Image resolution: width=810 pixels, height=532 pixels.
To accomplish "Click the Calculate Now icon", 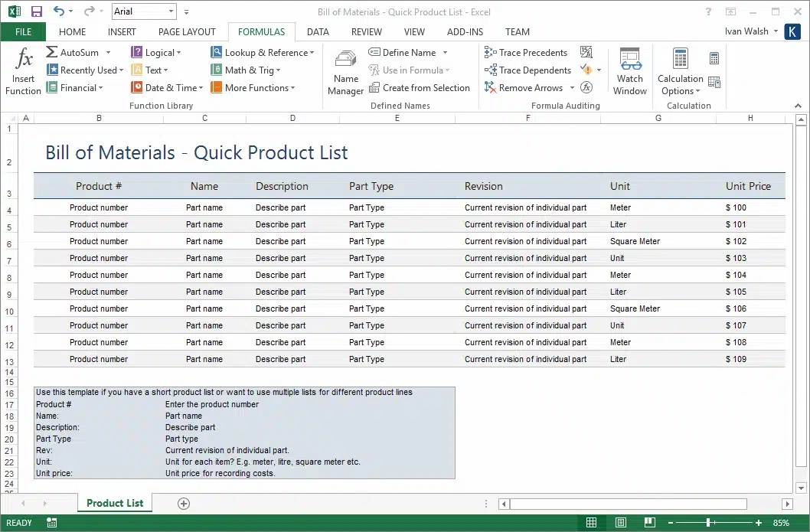I will [714, 58].
